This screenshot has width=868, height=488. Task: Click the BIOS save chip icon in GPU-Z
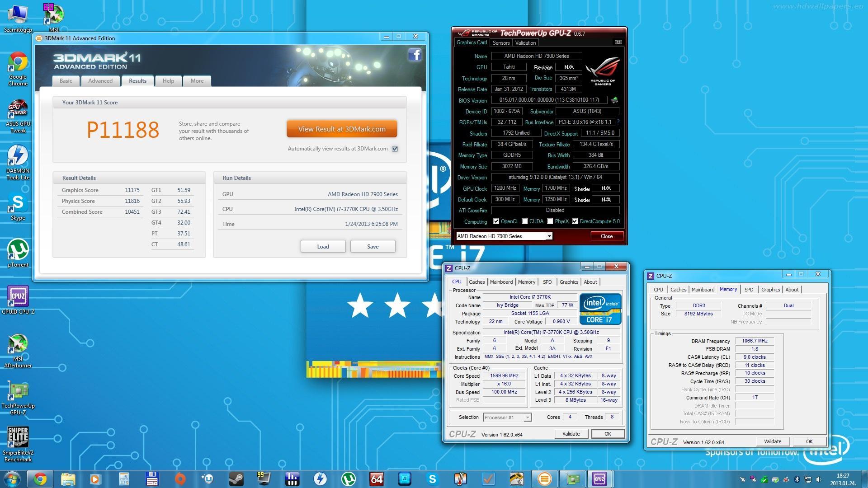tap(614, 100)
